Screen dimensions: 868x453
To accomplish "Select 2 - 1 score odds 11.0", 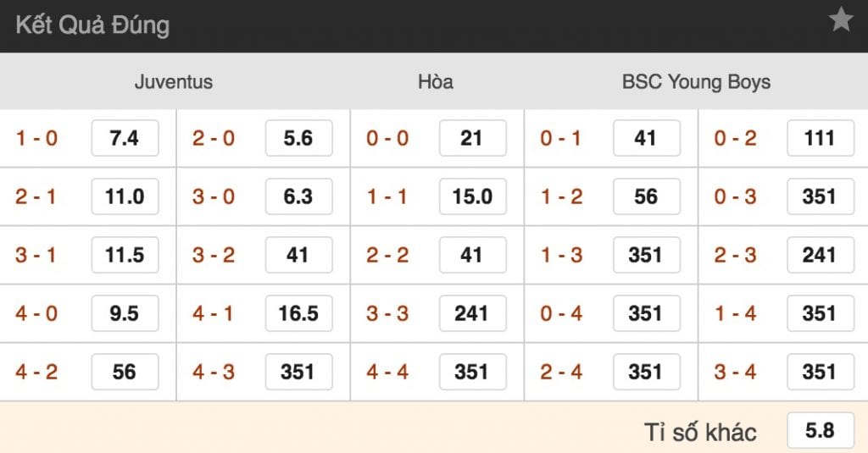I will click(x=125, y=197).
